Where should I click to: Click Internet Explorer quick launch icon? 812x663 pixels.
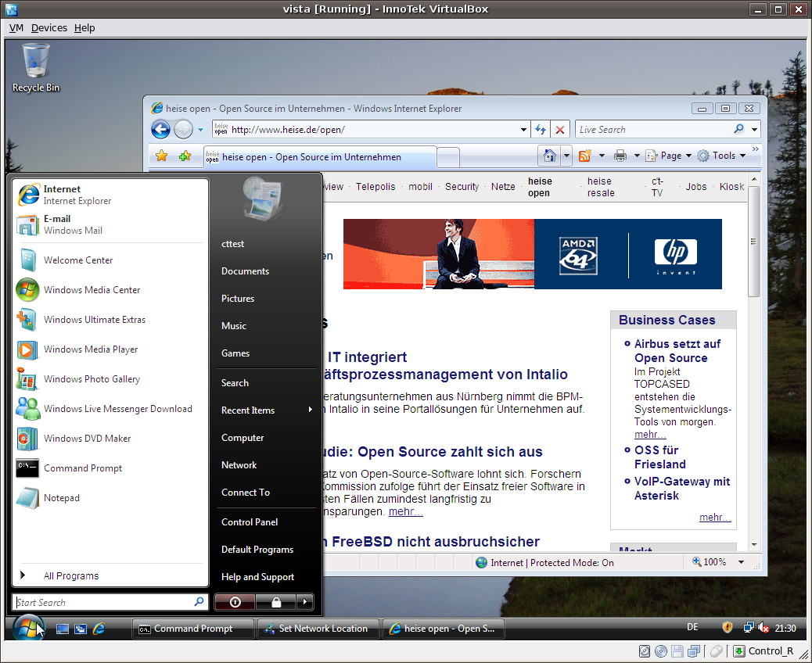(99, 629)
